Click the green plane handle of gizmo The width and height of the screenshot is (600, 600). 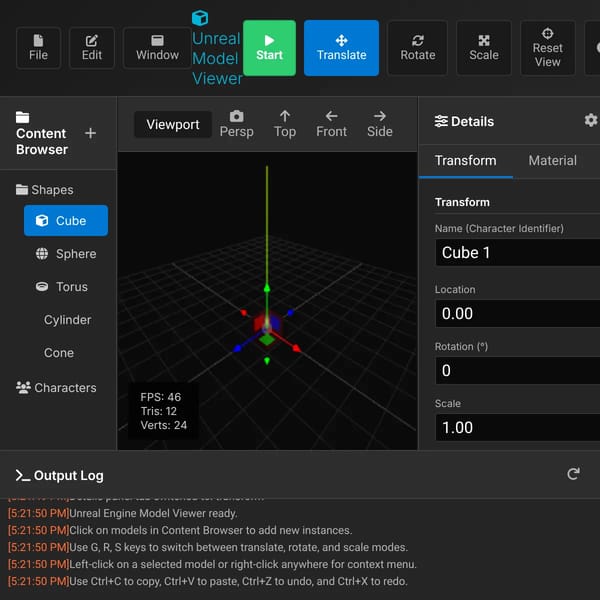(267, 339)
